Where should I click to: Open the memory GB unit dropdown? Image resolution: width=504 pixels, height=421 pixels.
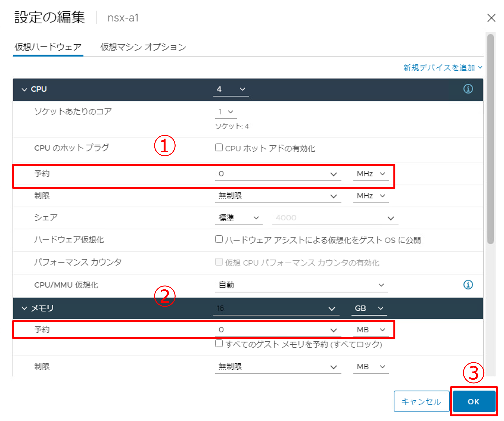[x=369, y=308]
